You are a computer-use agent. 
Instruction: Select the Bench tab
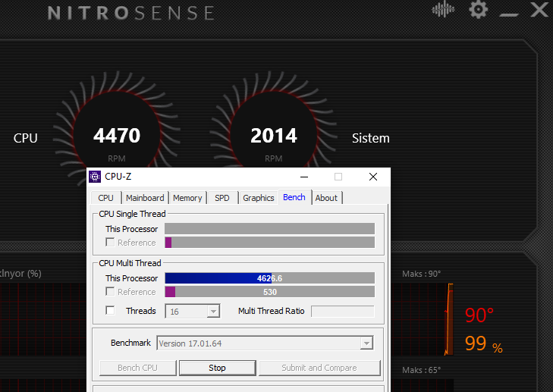pyautogui.click(x=294, y=197)
